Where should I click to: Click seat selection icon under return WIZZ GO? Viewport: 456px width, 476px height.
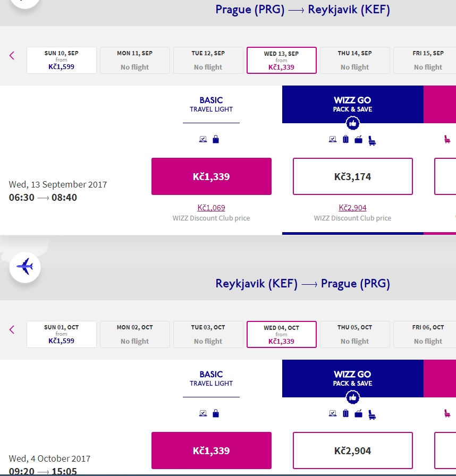(x=372, y=415)
